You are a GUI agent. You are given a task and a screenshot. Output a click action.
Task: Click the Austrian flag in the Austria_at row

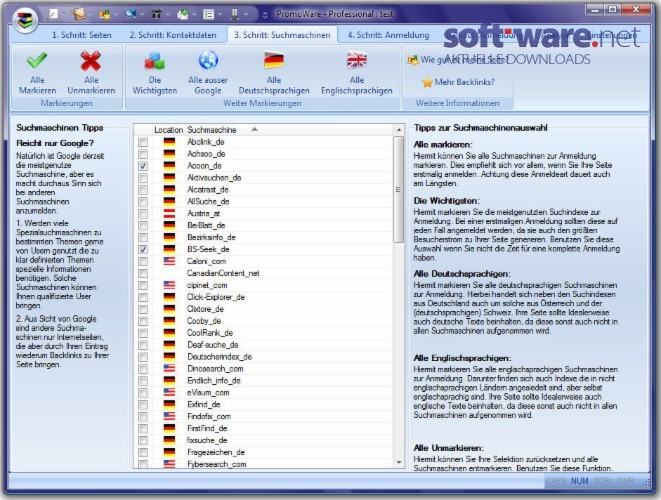[x=169, y=213]
